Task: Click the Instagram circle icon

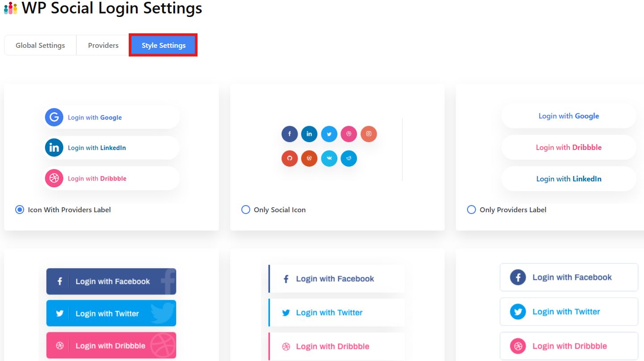Action: coord(369,134)
